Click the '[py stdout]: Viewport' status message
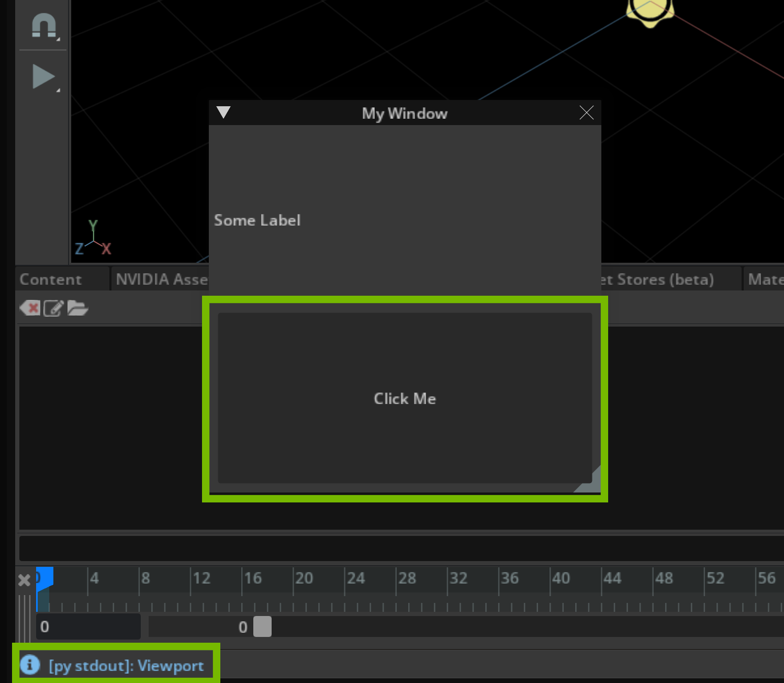This screenshot has height=683, width=784. pyautogui.click(x=126, y=666)
